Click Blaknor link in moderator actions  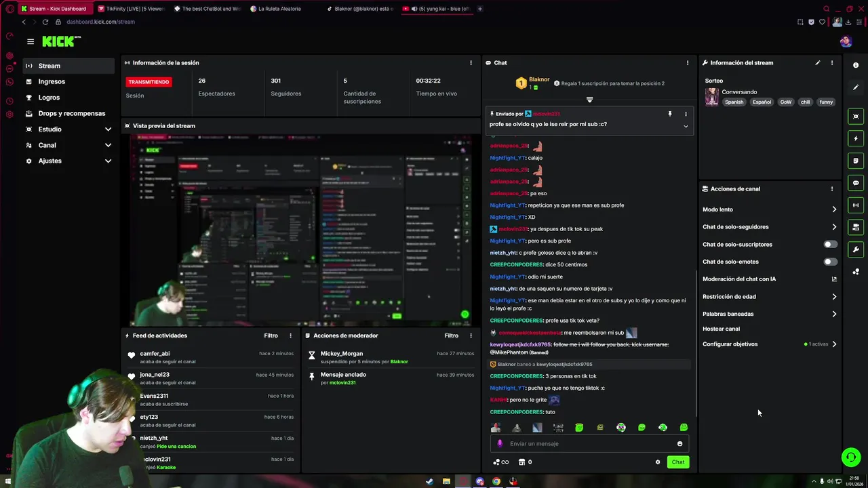point(399,362)
